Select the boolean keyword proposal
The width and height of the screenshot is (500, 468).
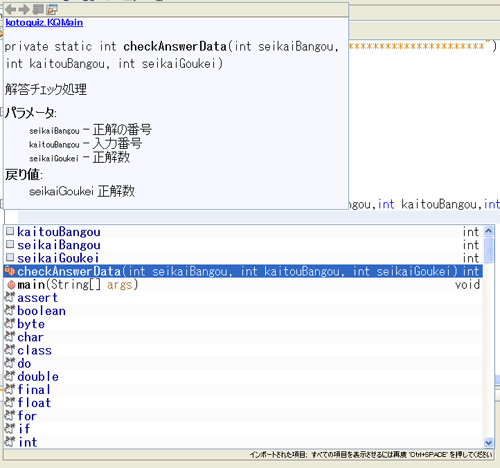pos(243,311)
